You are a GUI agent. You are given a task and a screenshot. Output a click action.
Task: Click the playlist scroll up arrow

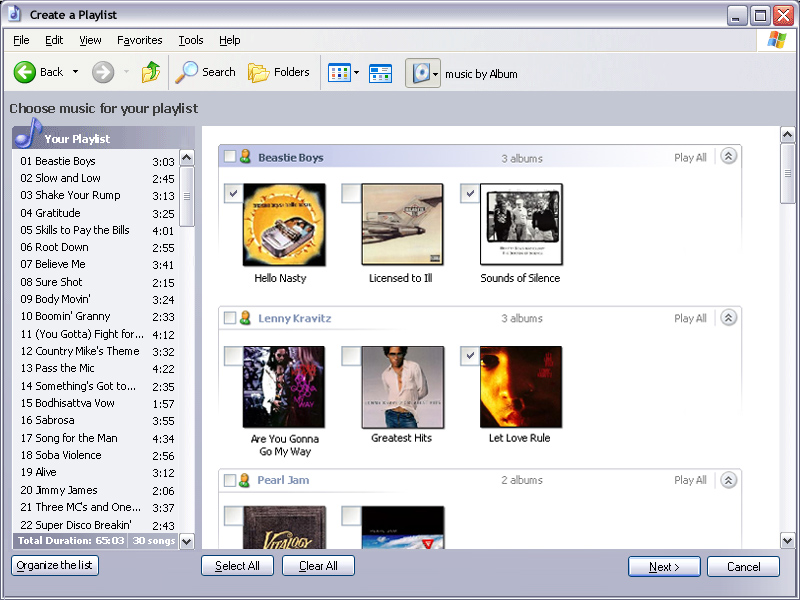pyautogui.click(x=187, y=158)
